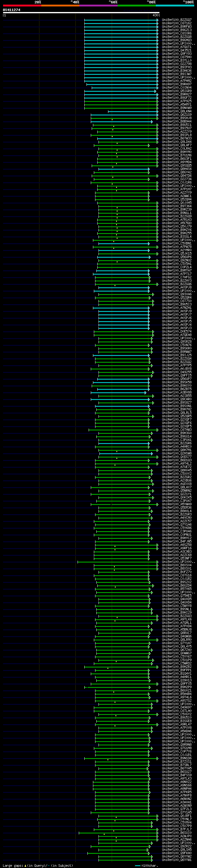Viewport: 197px width, 868px height.
Task: Click the green 80% identity legend segment
Action: point(137,6)
